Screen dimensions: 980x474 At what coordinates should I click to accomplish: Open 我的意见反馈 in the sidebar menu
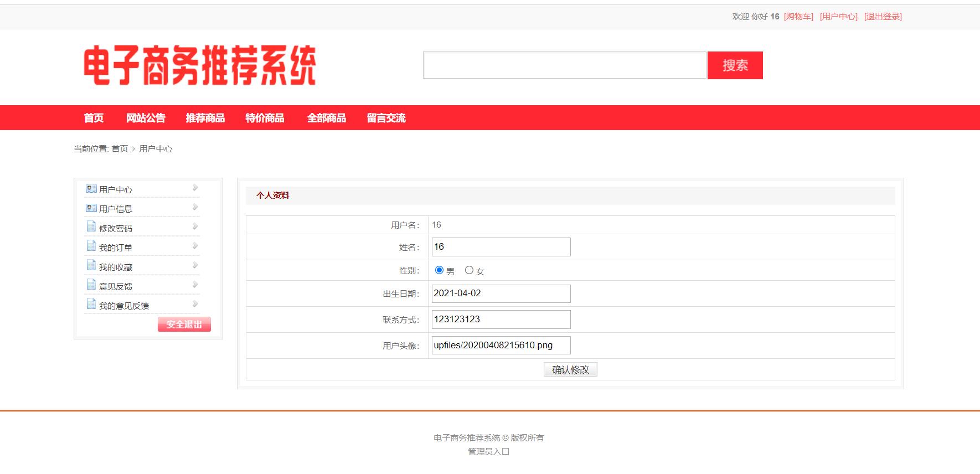pos(124,306)
